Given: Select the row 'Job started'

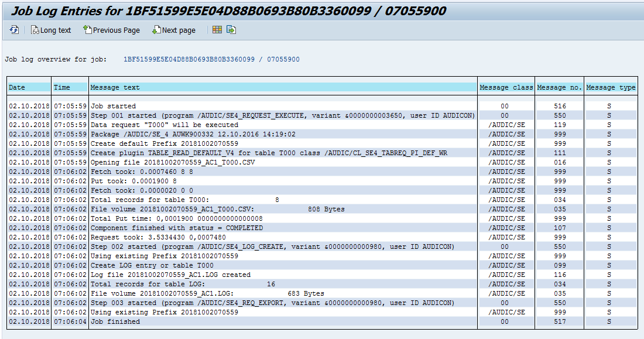Looking at the screenshot, I should click(x=117, y=106).
